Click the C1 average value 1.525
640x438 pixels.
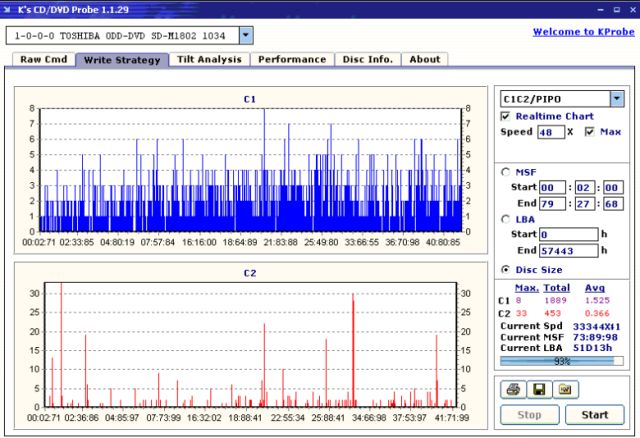click(597, 300)
